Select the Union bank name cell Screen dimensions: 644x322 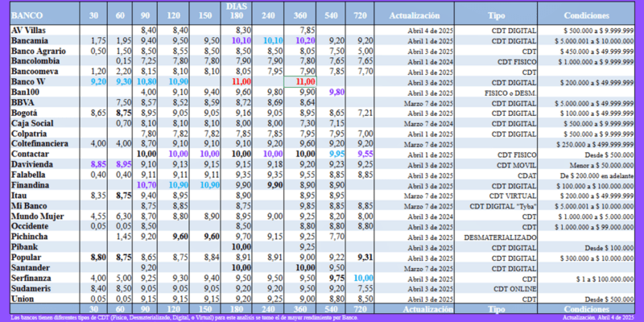tap(23, 299)
